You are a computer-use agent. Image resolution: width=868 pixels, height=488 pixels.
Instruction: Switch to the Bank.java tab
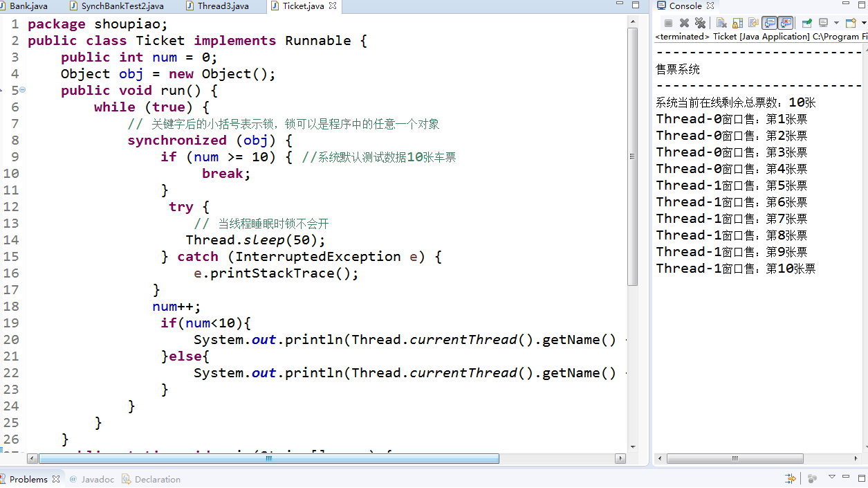click(24, 6)
